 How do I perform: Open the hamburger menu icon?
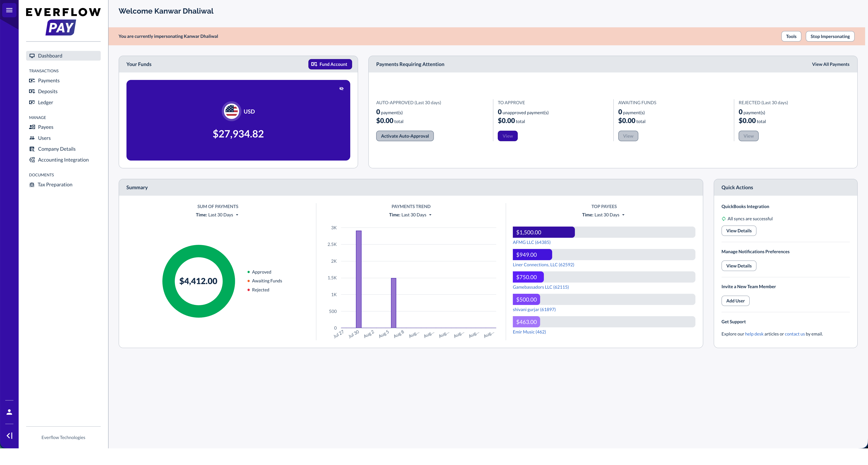pos(9,10)
